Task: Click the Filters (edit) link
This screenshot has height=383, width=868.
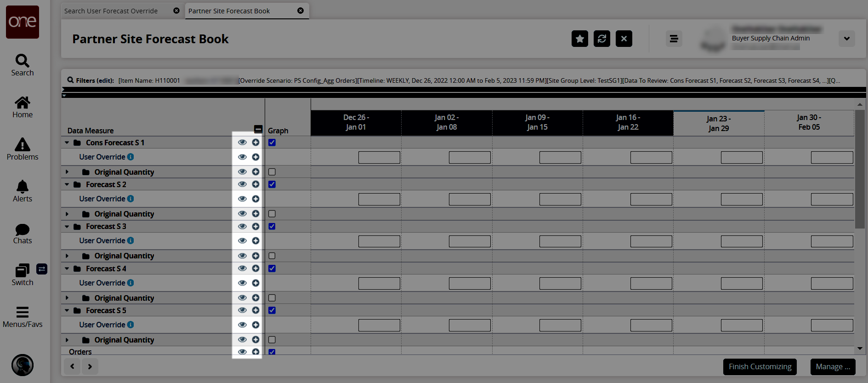Action: (x=95, y=80)
